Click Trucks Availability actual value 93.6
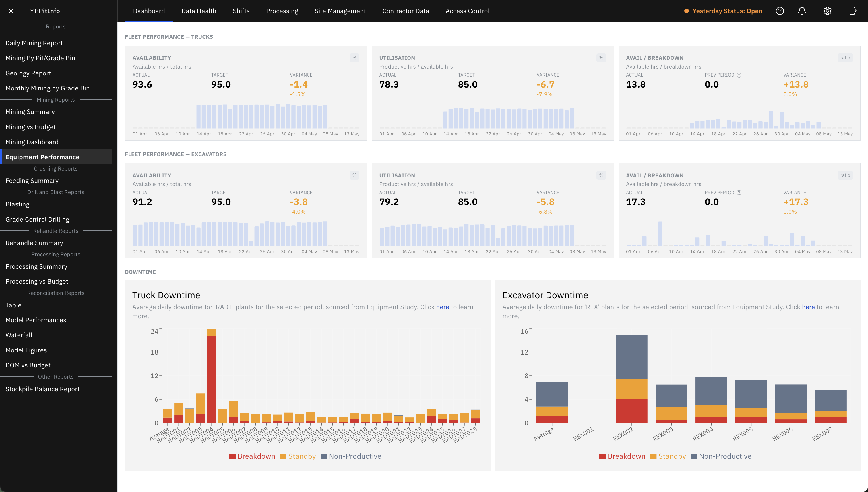868x492 pixels. (x=142, y=84)
